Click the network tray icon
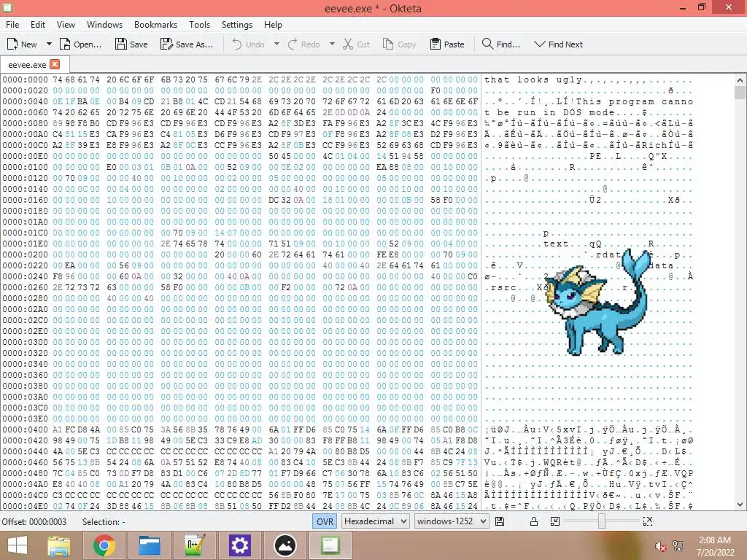 pyautogui.click(x=678, y=546)
